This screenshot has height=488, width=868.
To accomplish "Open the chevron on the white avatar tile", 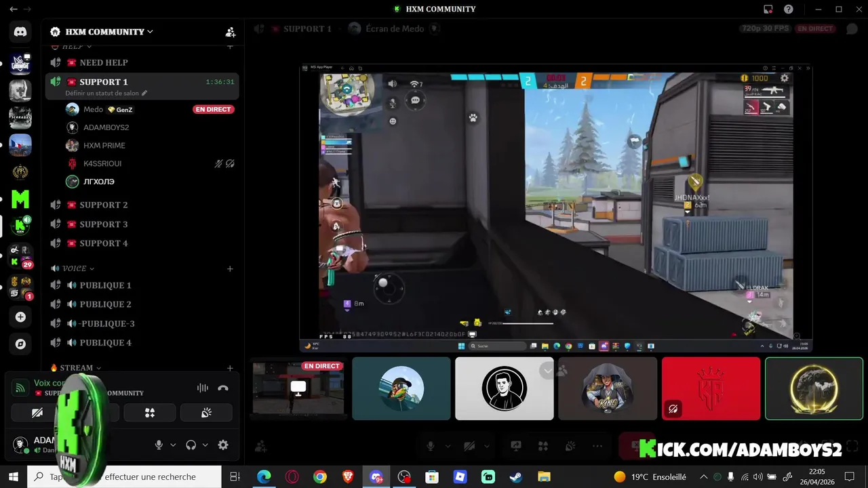I will tap(547, 370).
